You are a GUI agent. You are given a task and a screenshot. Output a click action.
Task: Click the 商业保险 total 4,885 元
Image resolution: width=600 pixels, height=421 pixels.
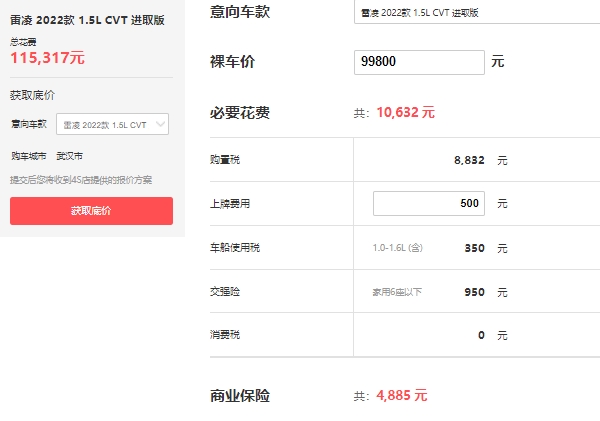[402, 395]
